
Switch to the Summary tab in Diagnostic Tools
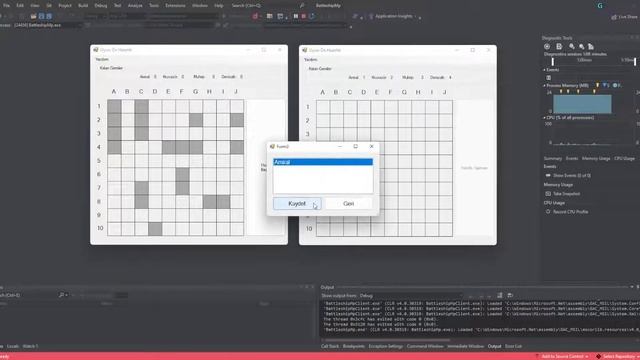[553, 158]
